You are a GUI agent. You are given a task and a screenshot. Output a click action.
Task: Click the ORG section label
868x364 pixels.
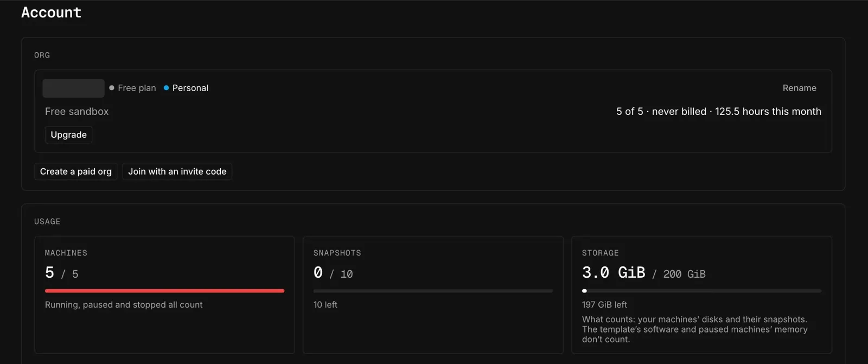tap(42, 55)
